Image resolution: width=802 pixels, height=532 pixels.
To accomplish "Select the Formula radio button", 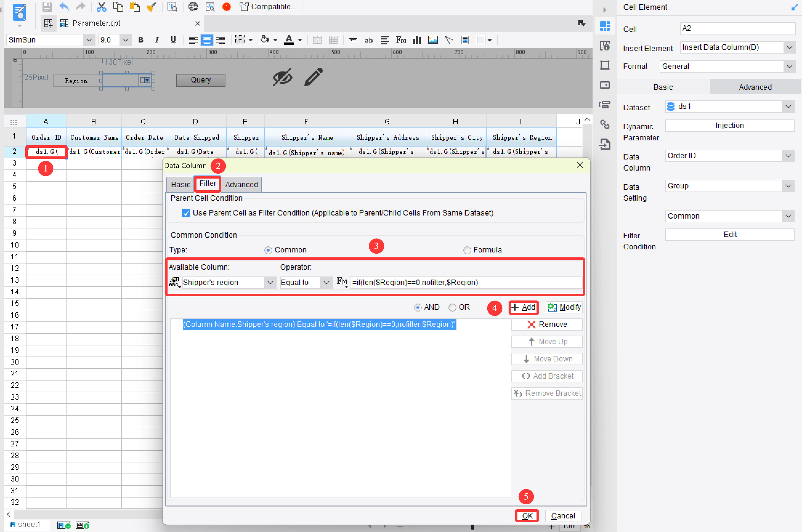I will pos(467,250).
